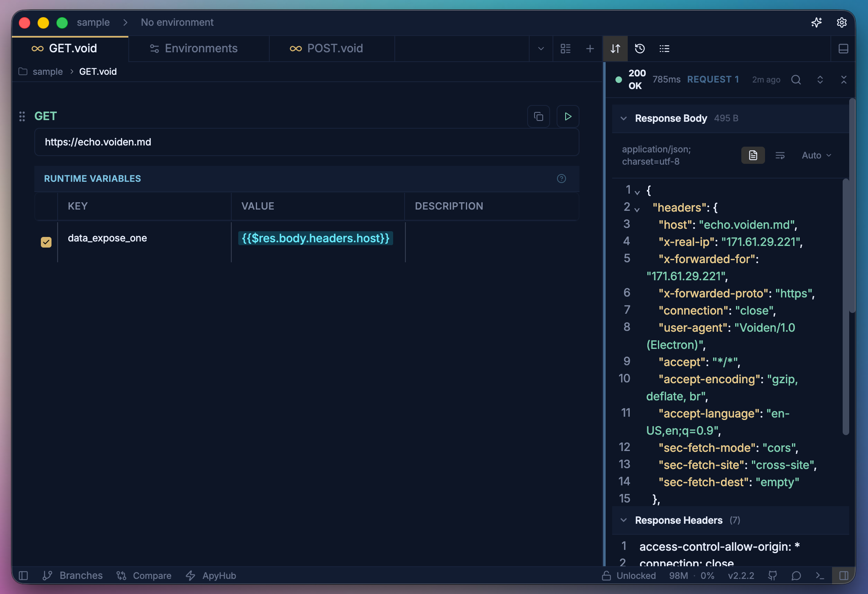Toggle the bottom panel layout icon
The image size is (868, 594).
click(843, 49)
